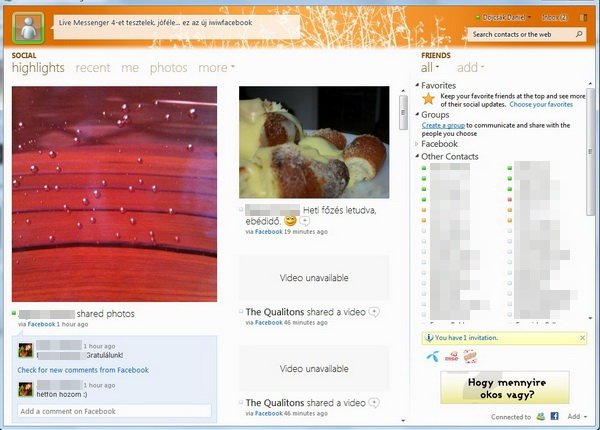The image size is (600, 430).
Task: Click The Qualitons name on first video post
Action: tap(275, 312)
